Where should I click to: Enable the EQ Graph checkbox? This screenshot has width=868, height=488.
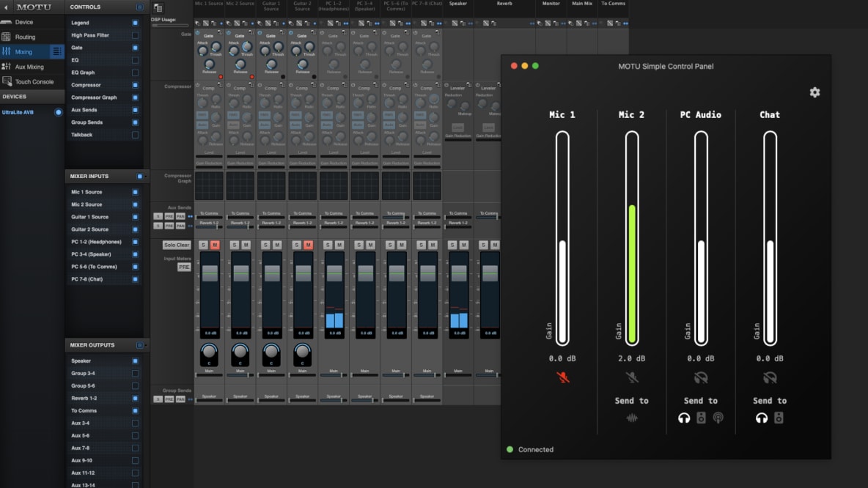[135, 73]
